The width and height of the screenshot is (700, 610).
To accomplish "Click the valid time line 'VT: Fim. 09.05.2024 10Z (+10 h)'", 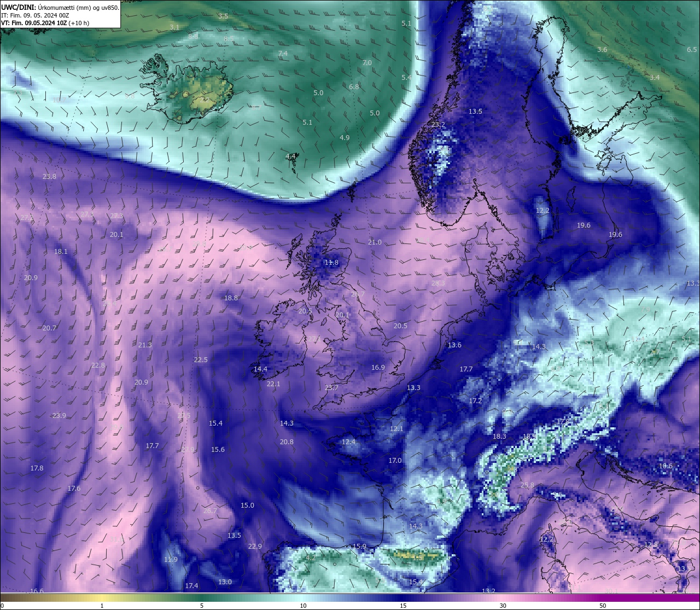I will (45, 23).
